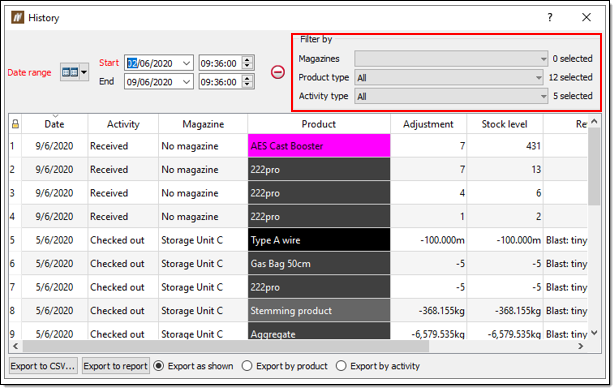The width and height of the screenshot is (616, 391).
Task: Click Checked out in row 8
Action: 117,311
